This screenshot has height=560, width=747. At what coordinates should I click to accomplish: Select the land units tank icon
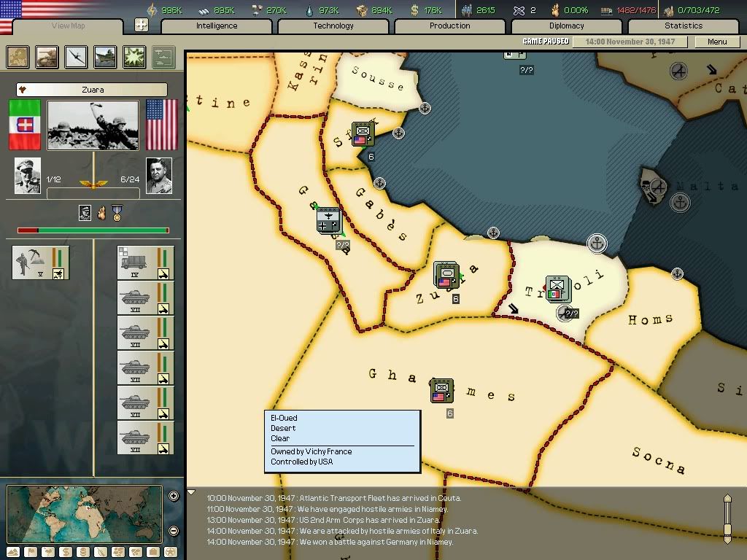(x=47, y=57)
